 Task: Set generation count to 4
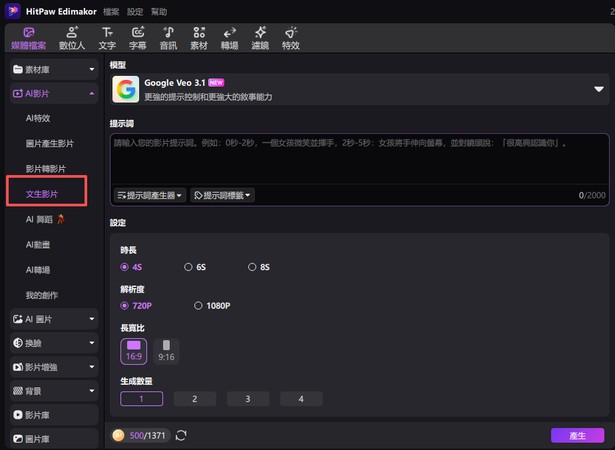(x=301, y=399)
